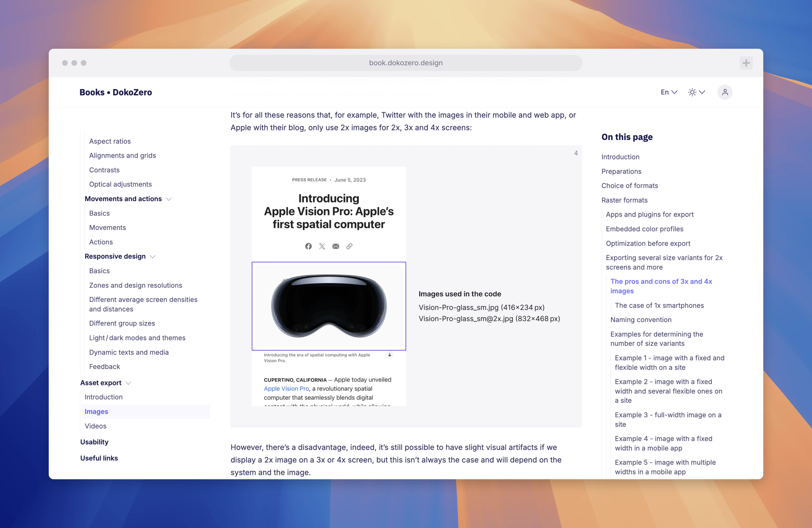The image size is (812, 528).
Task: Click the new tab plus button
Action: pyautogui.click(x=746, y=63)
